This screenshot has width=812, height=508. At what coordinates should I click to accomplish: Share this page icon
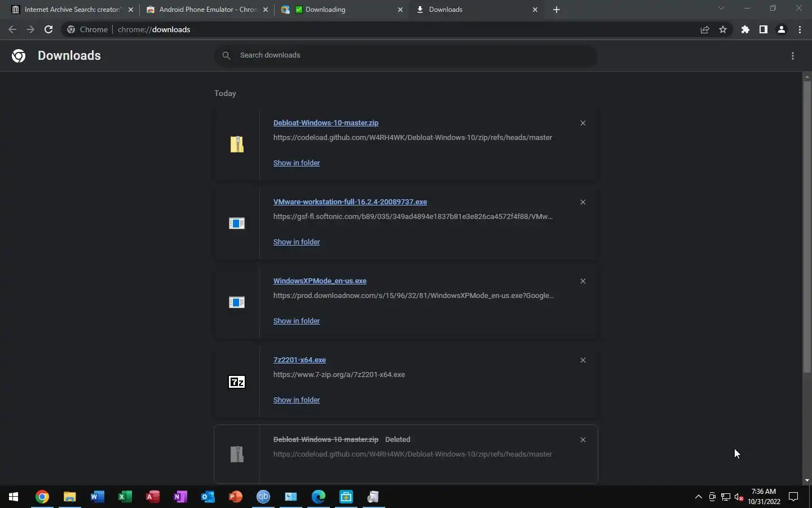pos(705,29)
